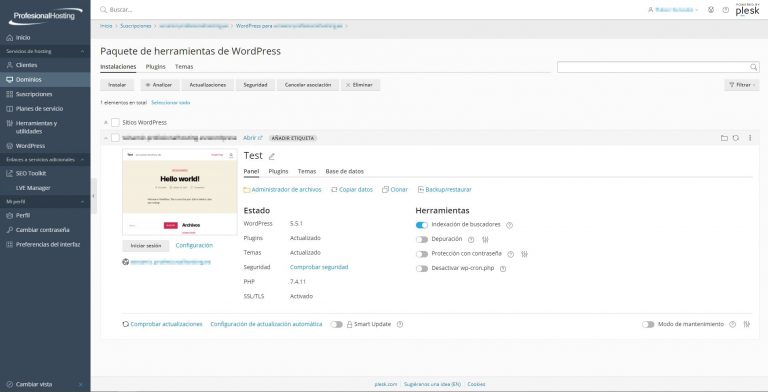Check the Sitios WordPress checkbox

tap(116, 122)
